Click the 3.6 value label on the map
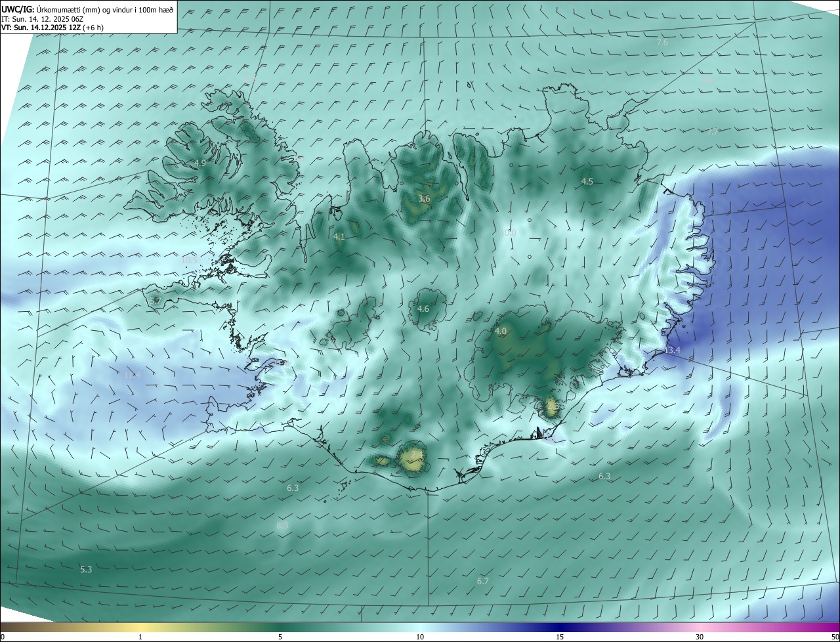 [x=424, y=198]
